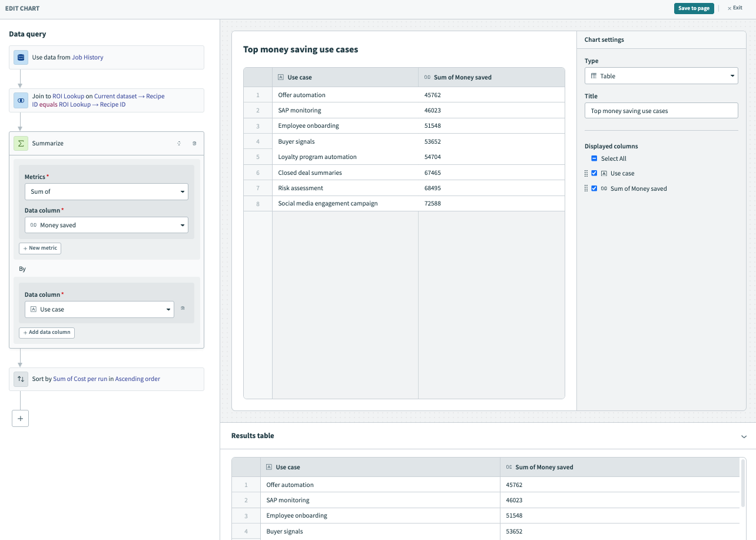The image size is (756, 540).
Task: Toggle the Select All checkbox
Action: pyautogui.click(x=594, y=158)
